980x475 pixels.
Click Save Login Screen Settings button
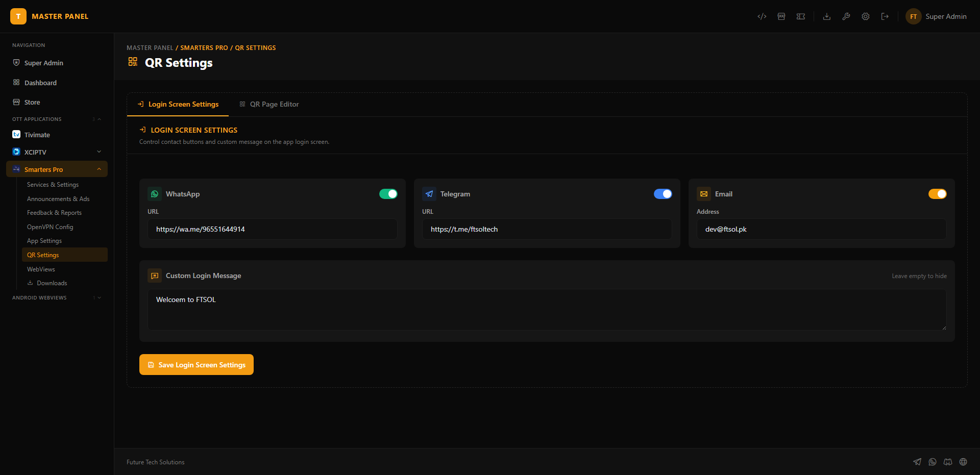pyautogui.click(x=197, y=364)
